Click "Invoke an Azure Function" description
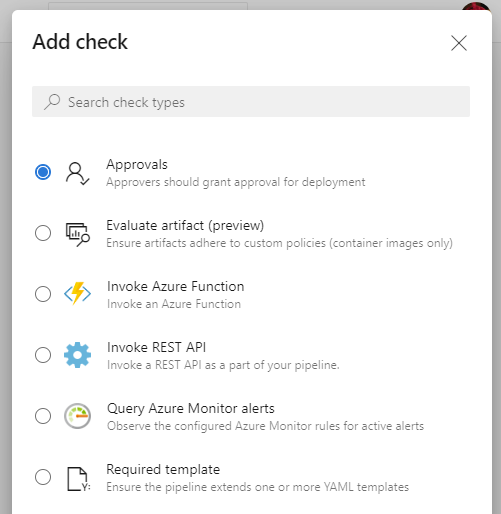 174,304
